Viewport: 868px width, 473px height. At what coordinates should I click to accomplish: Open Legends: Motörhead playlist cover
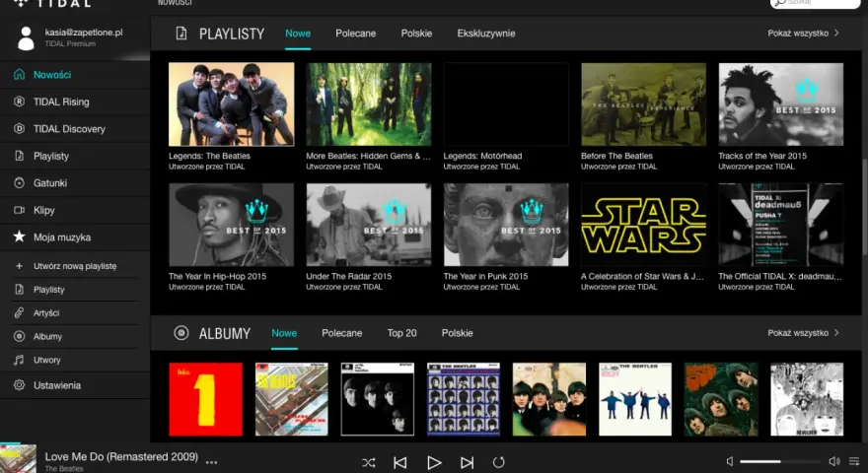506,104
